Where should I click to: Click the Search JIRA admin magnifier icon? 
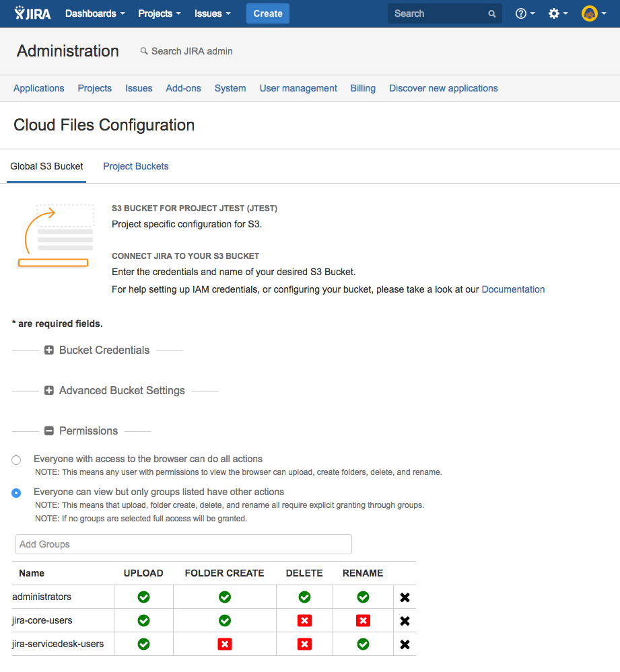click(144, 51)
